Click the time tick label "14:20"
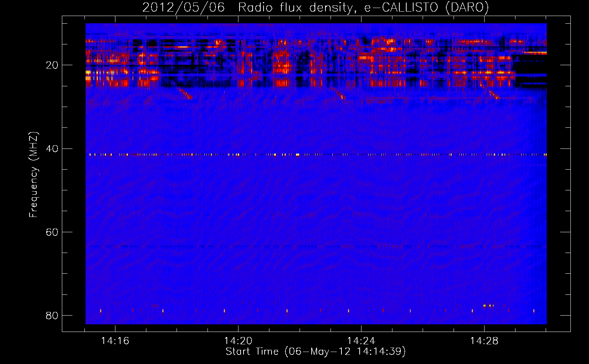The height and width of the screenshot is (364, 589). tap(238, 341)
